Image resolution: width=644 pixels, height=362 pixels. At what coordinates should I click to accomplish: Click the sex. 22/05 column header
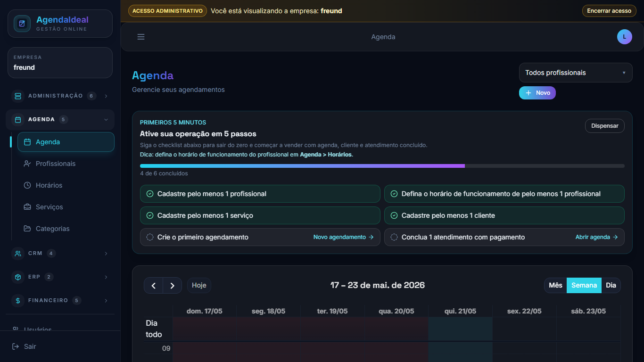pos(524,311)
